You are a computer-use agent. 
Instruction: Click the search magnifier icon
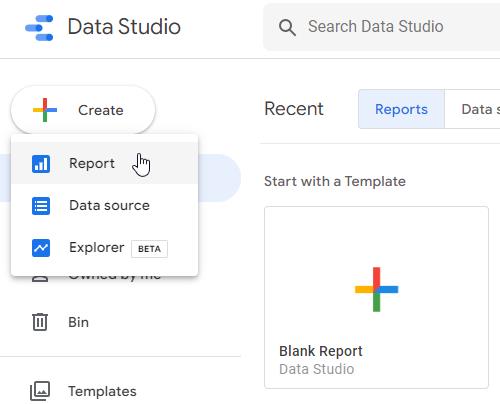click(287, 27)
